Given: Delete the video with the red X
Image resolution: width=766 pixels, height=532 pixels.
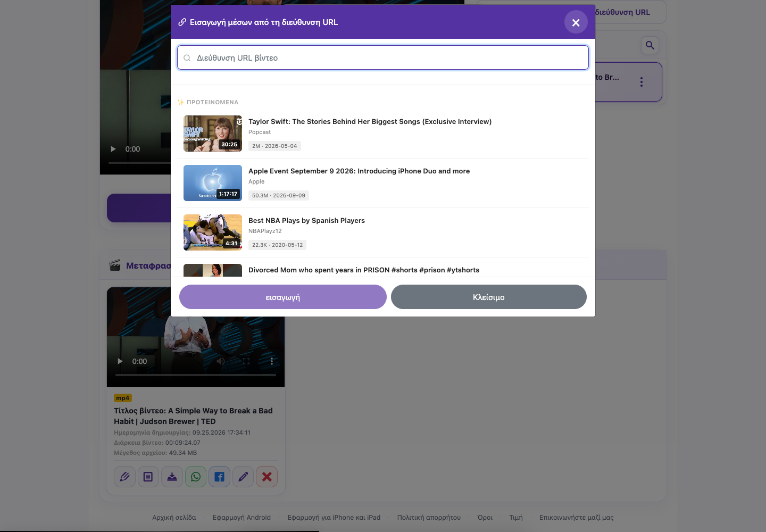Looking at the screenshot, I should coord(267,477).
